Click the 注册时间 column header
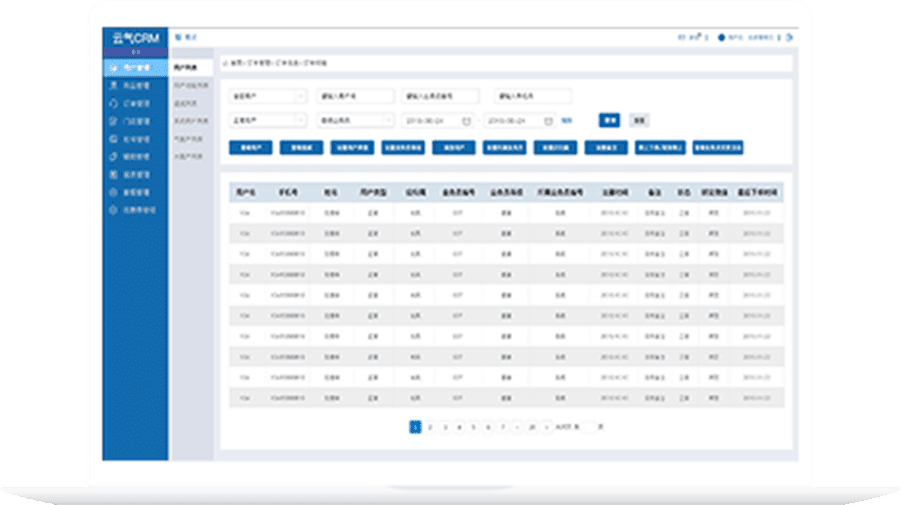Image resolution: width=901 pixels, height=505 pixels. (615, 192)
